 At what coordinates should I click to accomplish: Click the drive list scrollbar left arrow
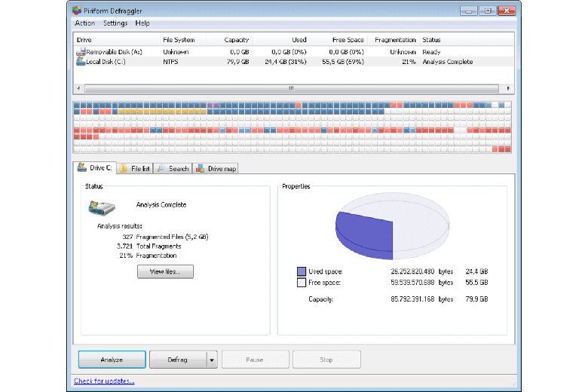78,88
